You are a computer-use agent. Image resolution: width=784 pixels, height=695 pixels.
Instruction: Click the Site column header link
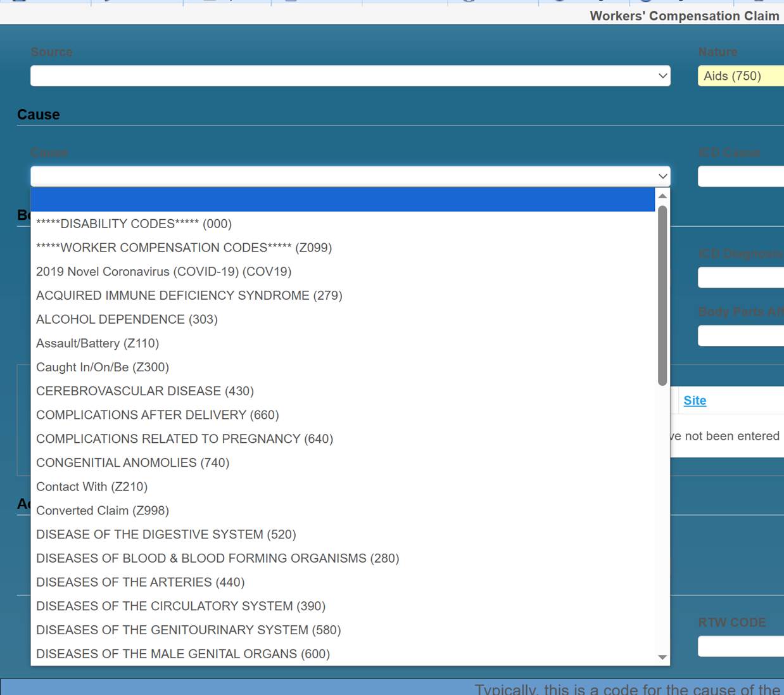tap(695, 400)
